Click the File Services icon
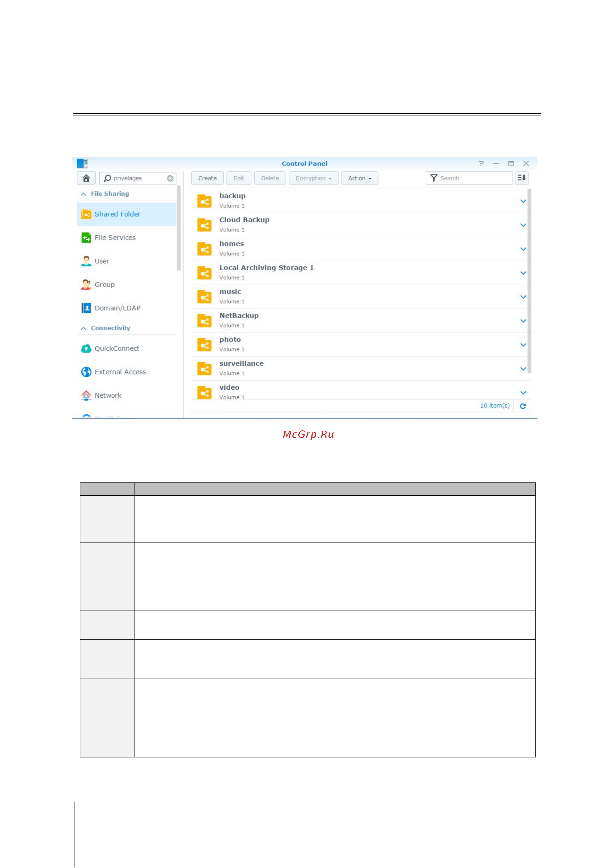The width and height of the screenshot is (614, 868). [x=86, y=238]
